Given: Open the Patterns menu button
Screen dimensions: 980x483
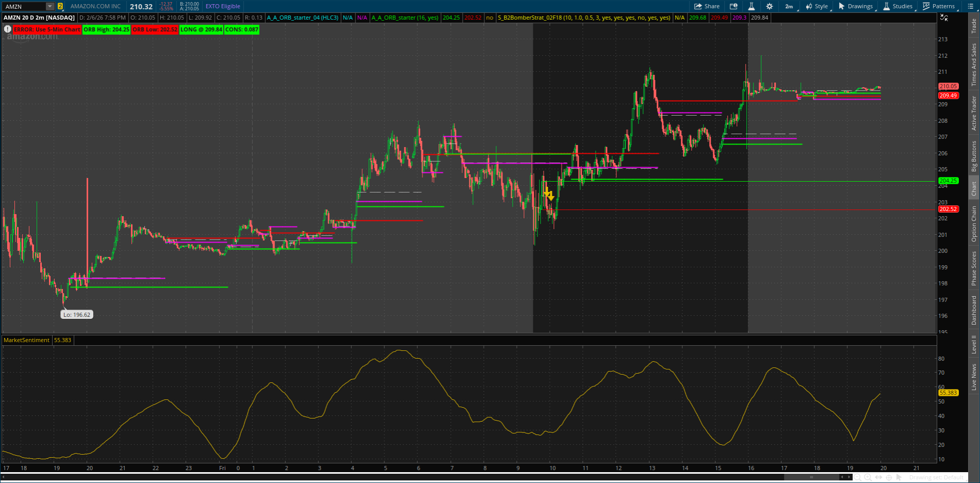Looking at the screenshot, I should click(939, 6).
